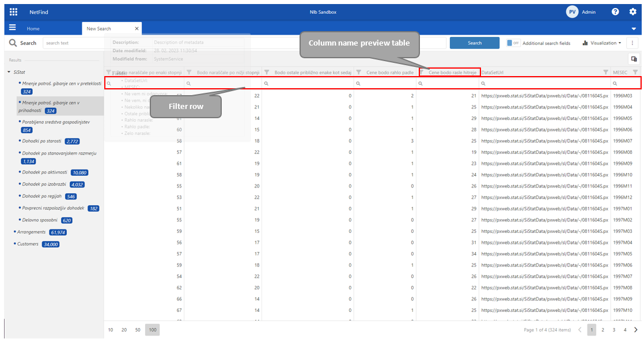Click the PV user avatar
This screenshot has width=644, height=339.
pos(571,12)
